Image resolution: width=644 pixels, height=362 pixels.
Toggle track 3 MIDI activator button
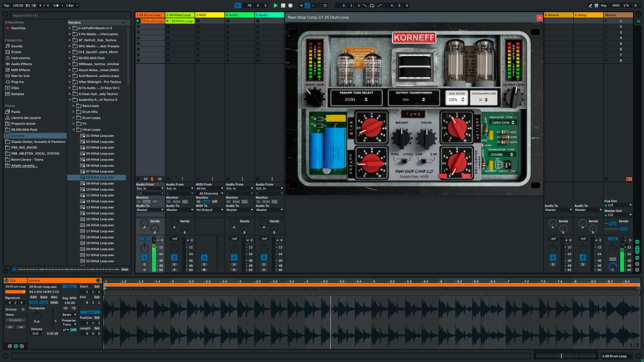204,258
